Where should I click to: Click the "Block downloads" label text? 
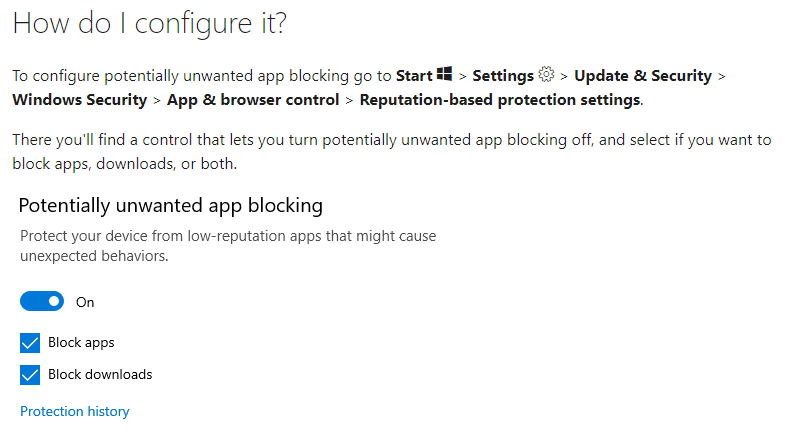click(x=100, y=375)
